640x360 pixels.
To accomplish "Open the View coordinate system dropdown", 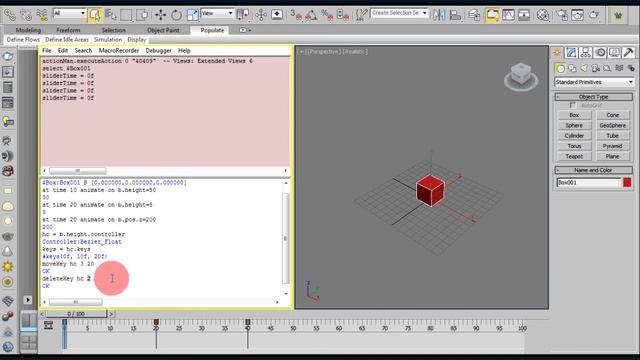I will 217,13.
